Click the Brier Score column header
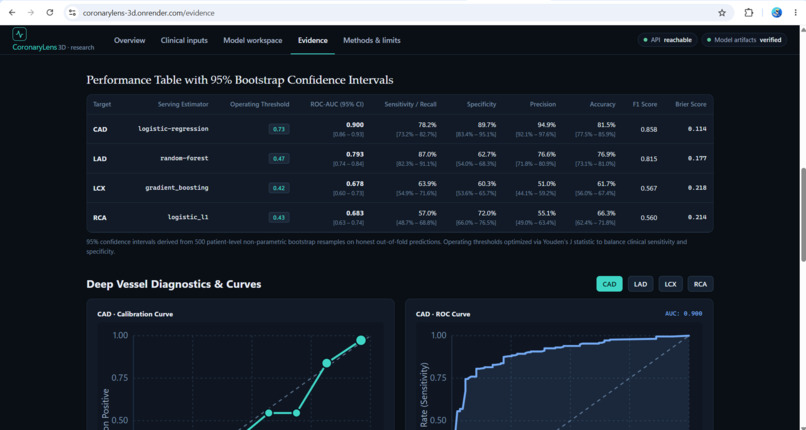 [691, 104]
